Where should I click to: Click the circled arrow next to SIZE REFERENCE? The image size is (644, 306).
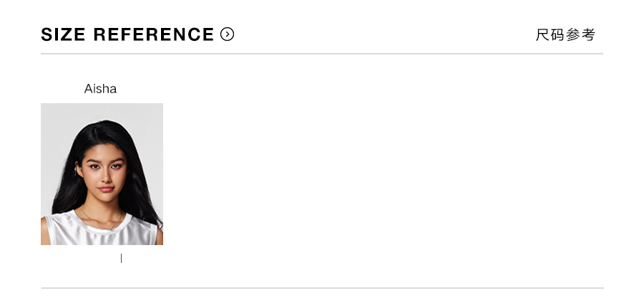[x=228, y=34]
